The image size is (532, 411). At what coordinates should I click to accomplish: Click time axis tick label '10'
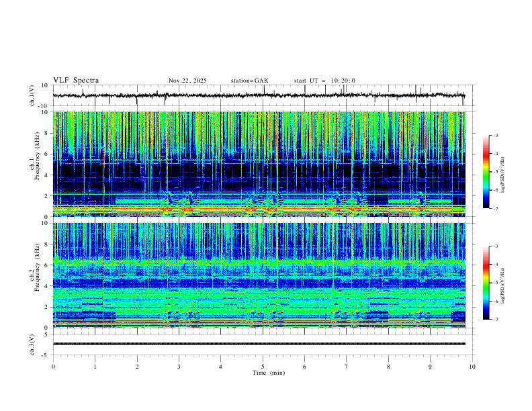pyautogui.click(x=472, y=367)
